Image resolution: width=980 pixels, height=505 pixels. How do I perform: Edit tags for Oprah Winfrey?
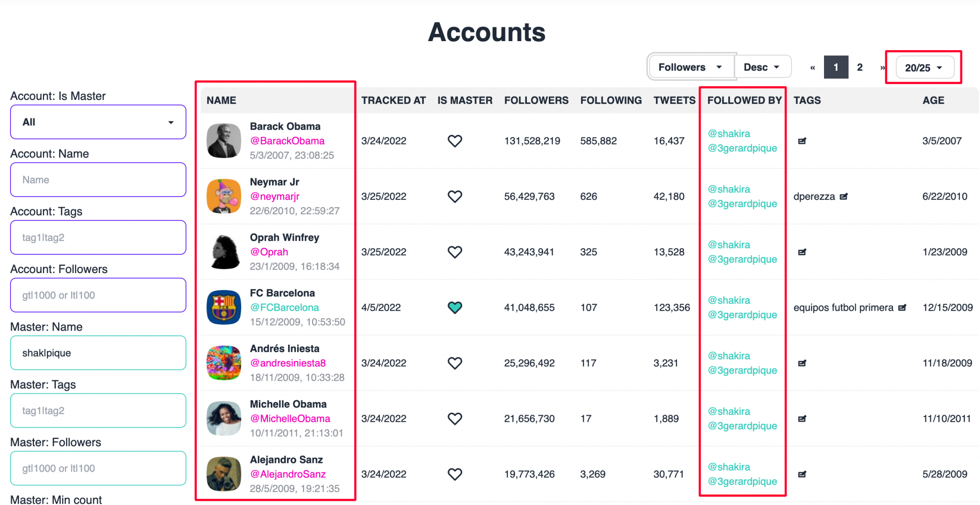point(802,252)
